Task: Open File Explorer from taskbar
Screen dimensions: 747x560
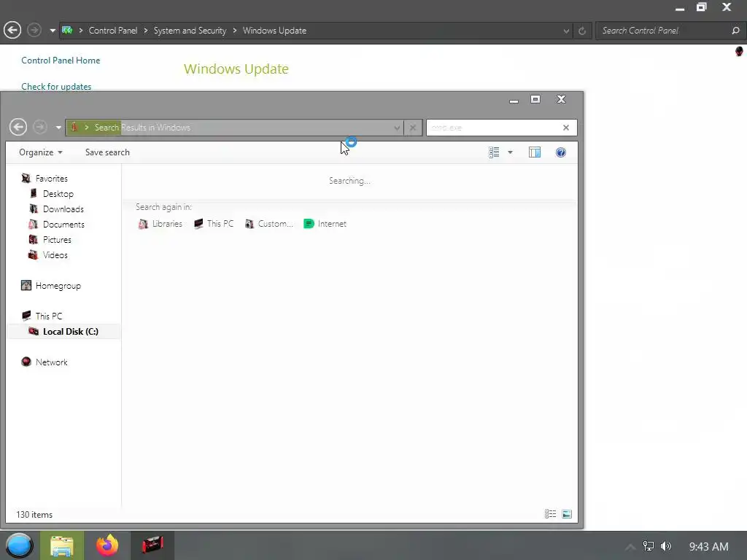Action: (x=62, y=545)
